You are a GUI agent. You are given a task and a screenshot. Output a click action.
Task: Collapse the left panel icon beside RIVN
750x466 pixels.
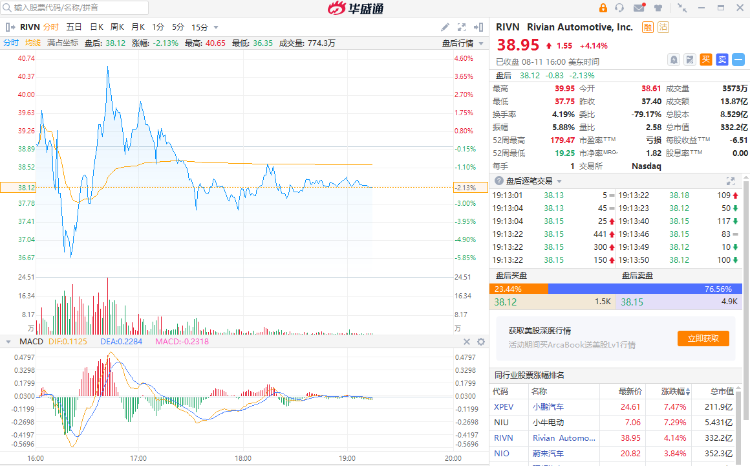click(x=10, y=27)
